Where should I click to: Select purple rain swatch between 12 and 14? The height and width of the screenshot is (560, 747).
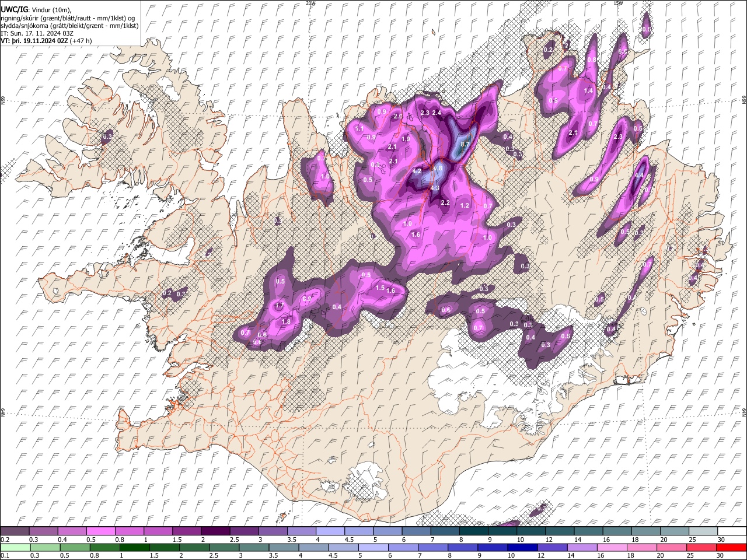pyautogui.click(x=553, y=547)
